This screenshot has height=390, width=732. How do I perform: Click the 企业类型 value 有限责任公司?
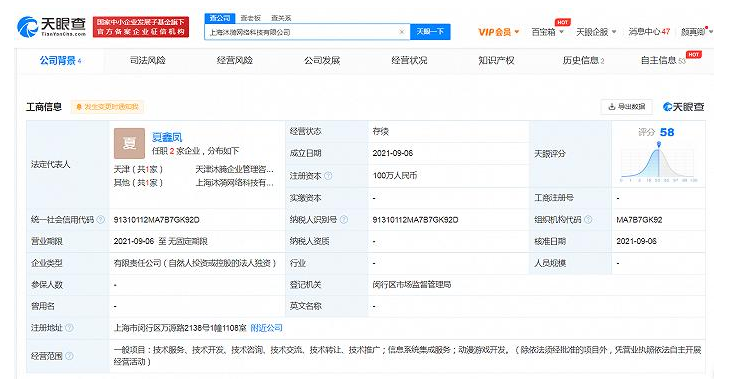pos(195,263)
